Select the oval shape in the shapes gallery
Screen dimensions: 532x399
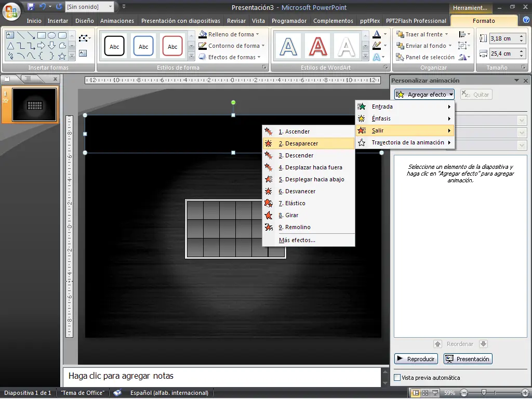coord(51,35)
